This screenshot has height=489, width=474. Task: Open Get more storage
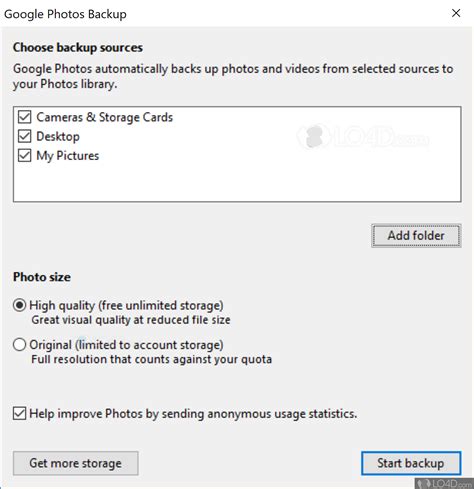coord(76,463)
